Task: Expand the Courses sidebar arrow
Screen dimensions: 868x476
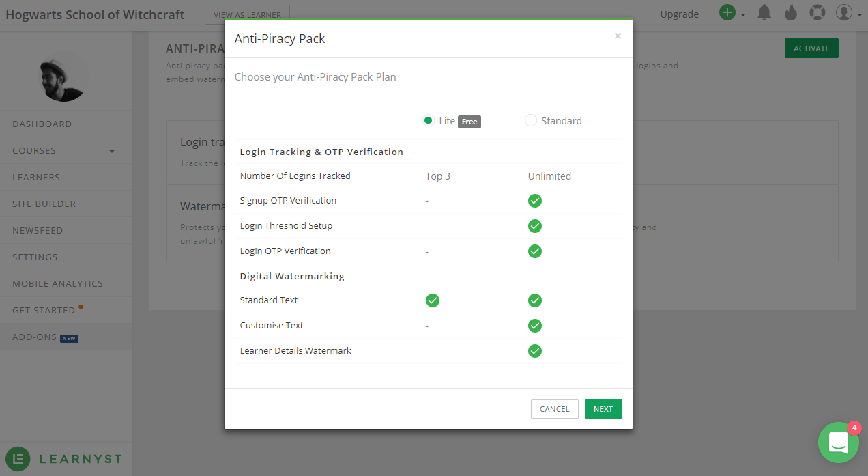Action: (x=112, y=151)
